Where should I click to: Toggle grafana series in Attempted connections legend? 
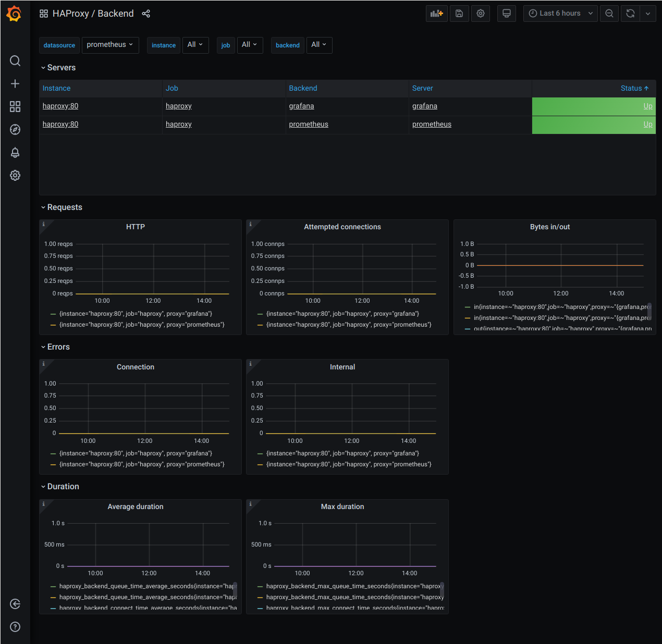(342, 314)
